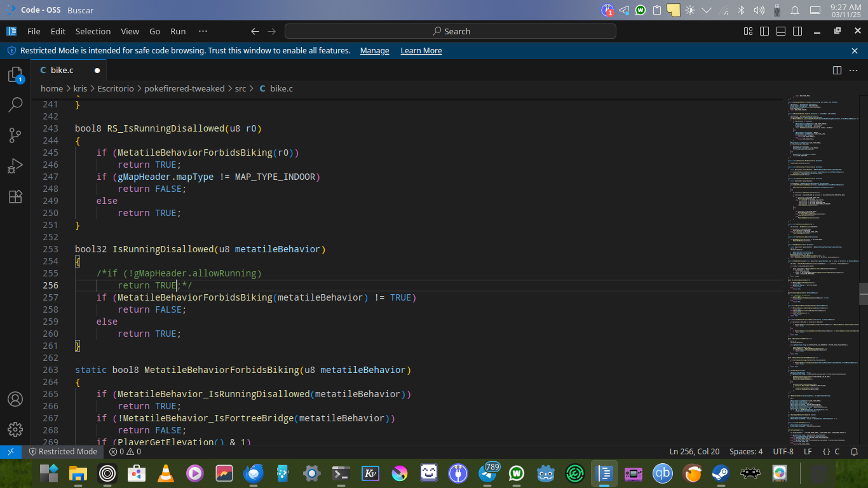
Task: Click the Learn More link in banner
Action: pyautogui.click(x=421, y=51)
